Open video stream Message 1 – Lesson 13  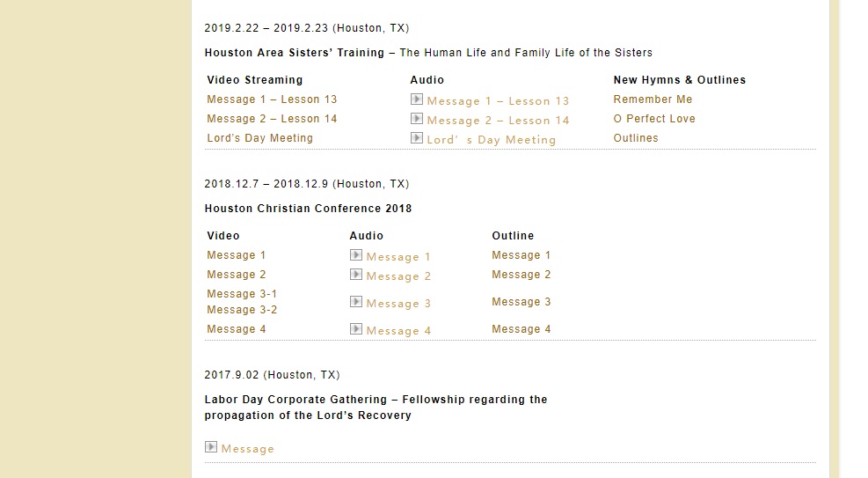[x=272, y=99]
